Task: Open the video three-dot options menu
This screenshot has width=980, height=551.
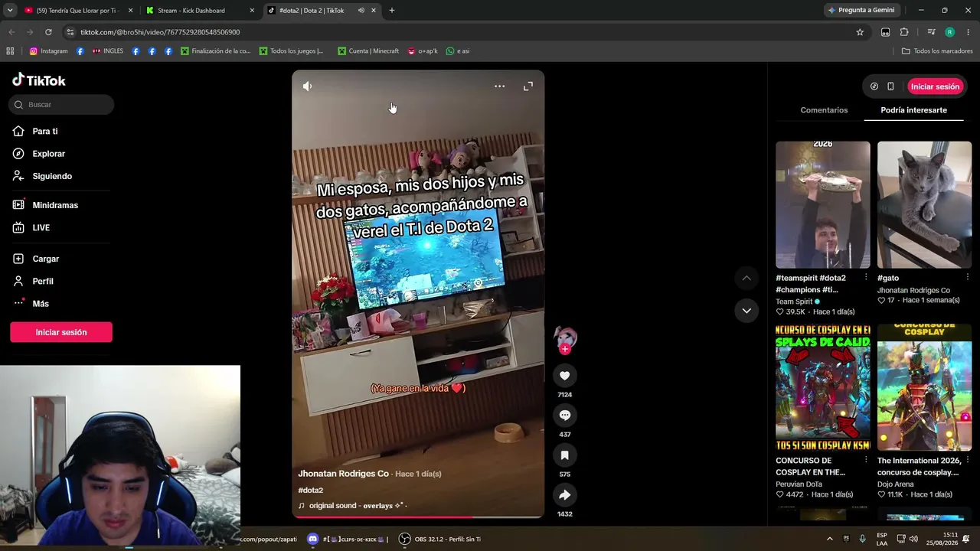Action: [x=499, y=86]
